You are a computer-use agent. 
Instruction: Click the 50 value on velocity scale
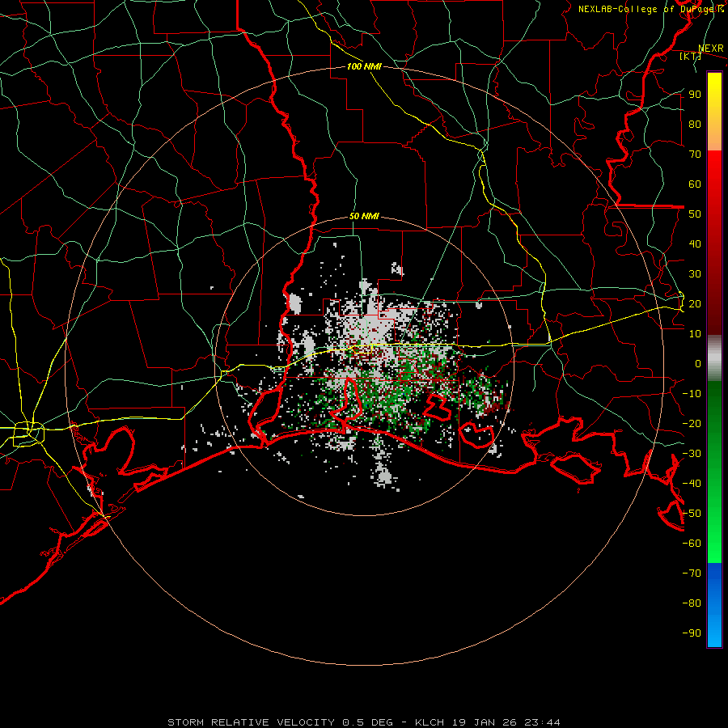tap(695, 214)
